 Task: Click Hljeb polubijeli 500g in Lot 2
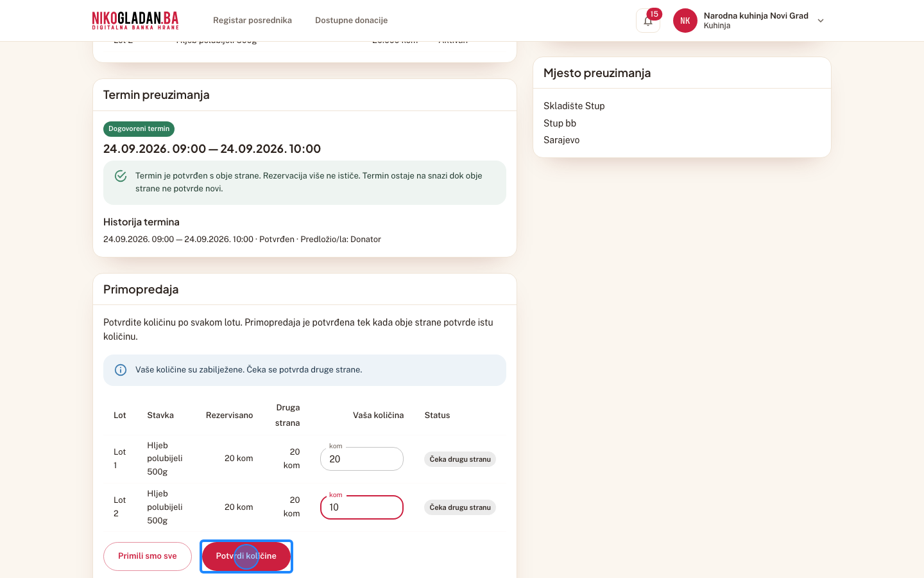pyautogui.click(x=165, y=507)
